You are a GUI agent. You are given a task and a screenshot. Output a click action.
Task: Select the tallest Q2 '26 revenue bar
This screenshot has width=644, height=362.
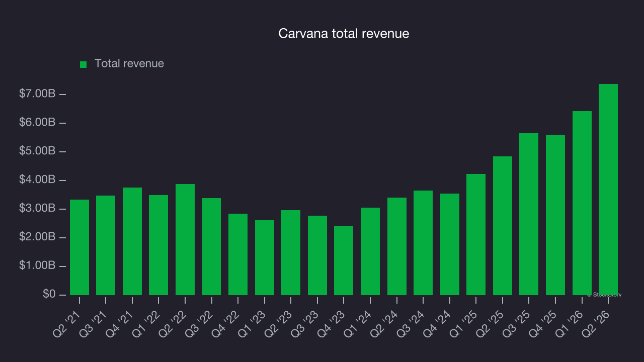(x=608, y=190)
